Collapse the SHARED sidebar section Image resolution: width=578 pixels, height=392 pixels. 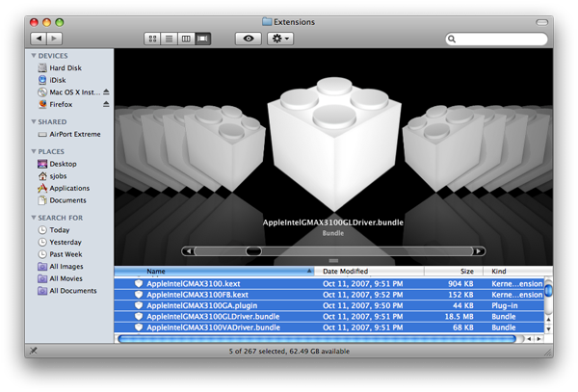tap(34, 121)
